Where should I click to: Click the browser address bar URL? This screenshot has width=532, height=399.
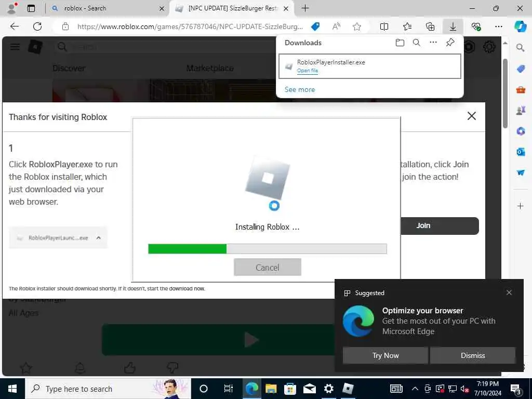tap(190, 26)
